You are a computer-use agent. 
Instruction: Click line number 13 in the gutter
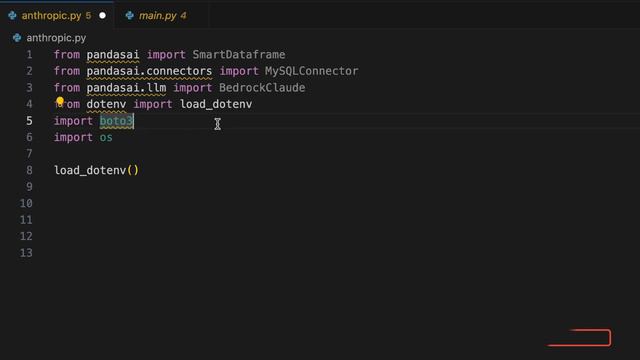tap(26, 253)
